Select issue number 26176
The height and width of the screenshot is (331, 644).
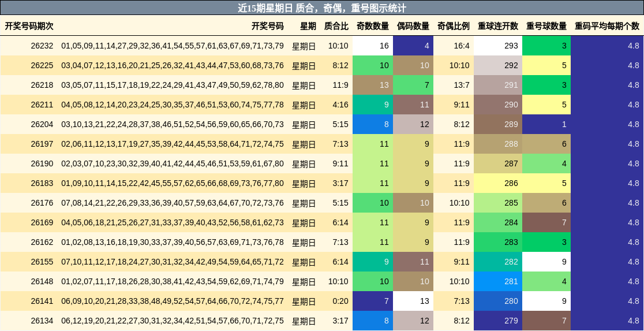[x=42, y=203]
